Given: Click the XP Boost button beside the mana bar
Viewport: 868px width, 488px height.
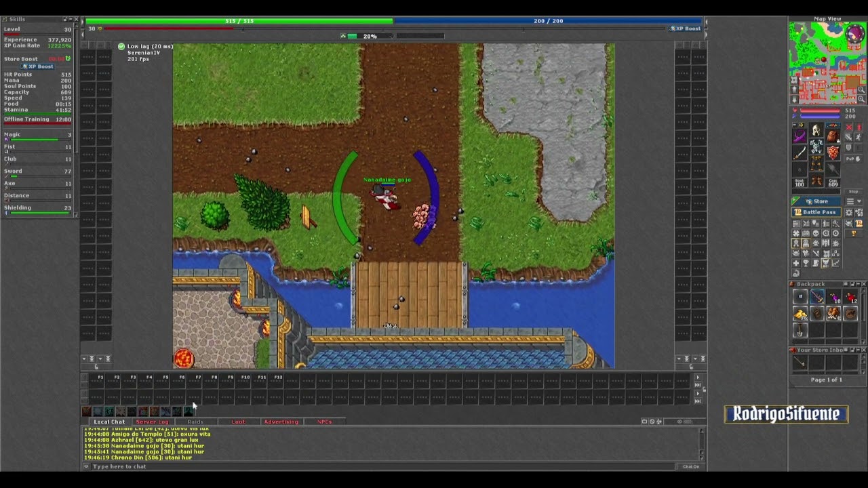Looking at the screenshot, I should pos(686,28).
